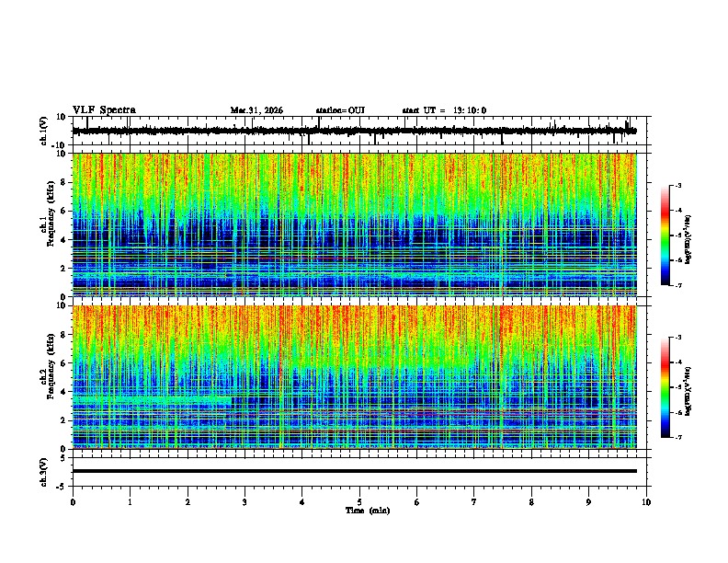The height and width of the screenshot is (563, 728).
Task: Click the "8" kHz tick on ch.2 spectrogram
Action: (x=64, y=335)
